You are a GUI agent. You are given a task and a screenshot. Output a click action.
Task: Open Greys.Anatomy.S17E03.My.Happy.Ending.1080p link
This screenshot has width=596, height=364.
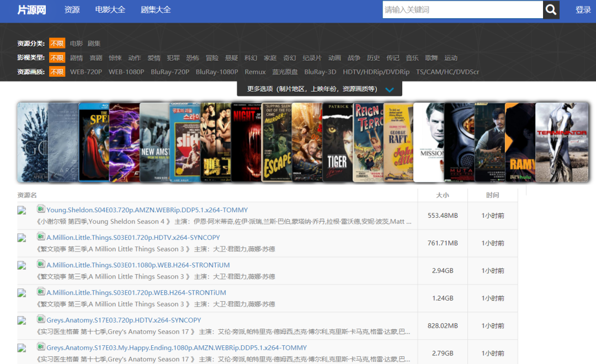click(177, 347)
